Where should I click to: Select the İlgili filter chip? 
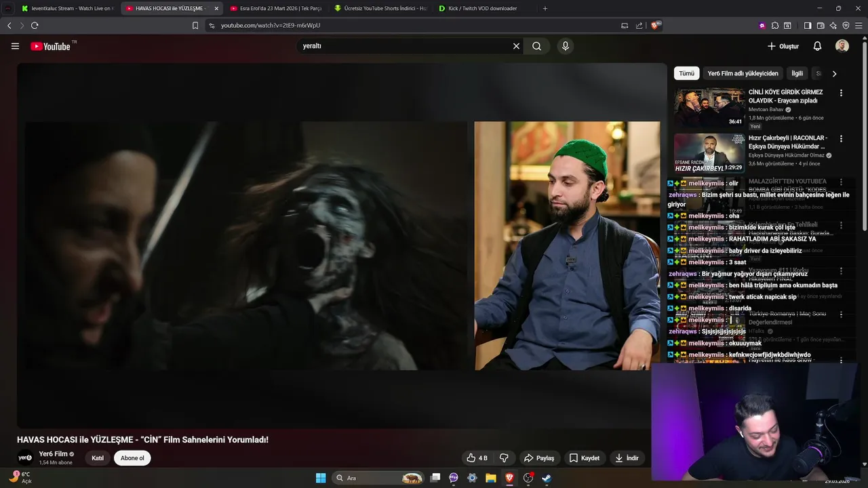pyautogui.click(x=797, y=73)
